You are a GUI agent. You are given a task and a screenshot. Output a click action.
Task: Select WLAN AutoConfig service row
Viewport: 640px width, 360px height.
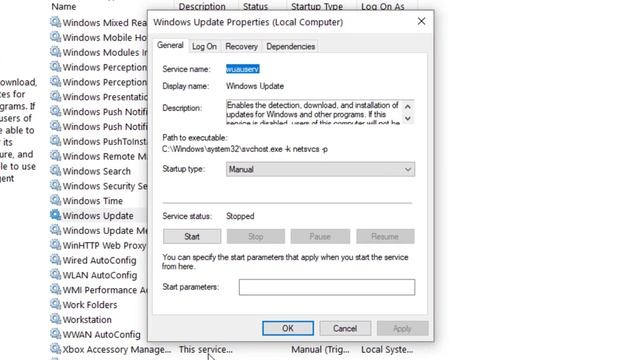(100, 275)
